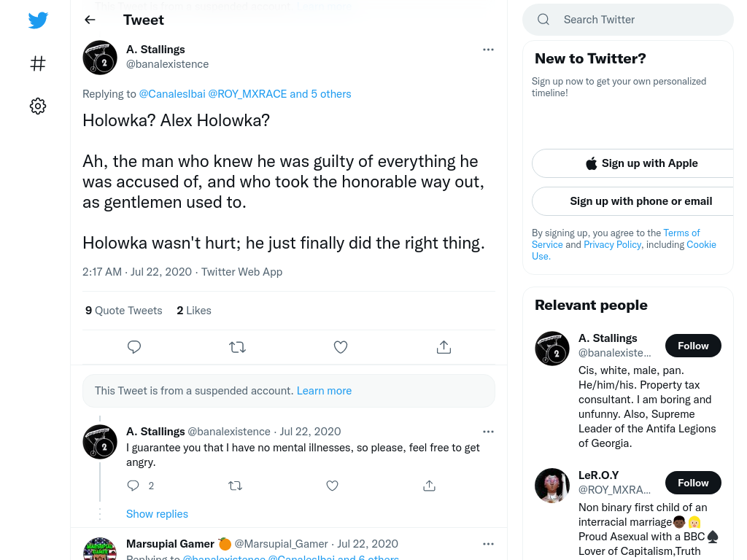Follow LeR.O.Y in Relevant people
The width and height of the screenshot is (747, 560).
(693, 483)
